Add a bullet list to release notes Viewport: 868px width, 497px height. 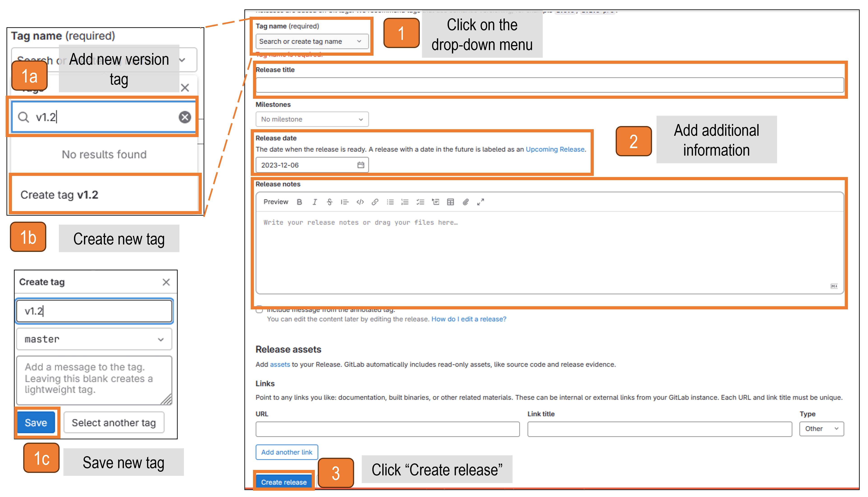tap(390, 202)
